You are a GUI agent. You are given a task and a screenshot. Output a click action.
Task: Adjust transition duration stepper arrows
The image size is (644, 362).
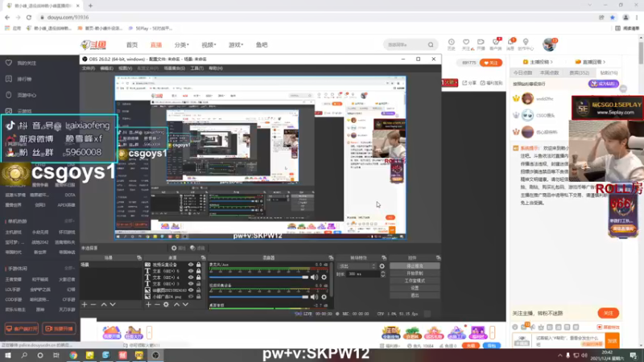pyautogui.click(x=383, y=274)
